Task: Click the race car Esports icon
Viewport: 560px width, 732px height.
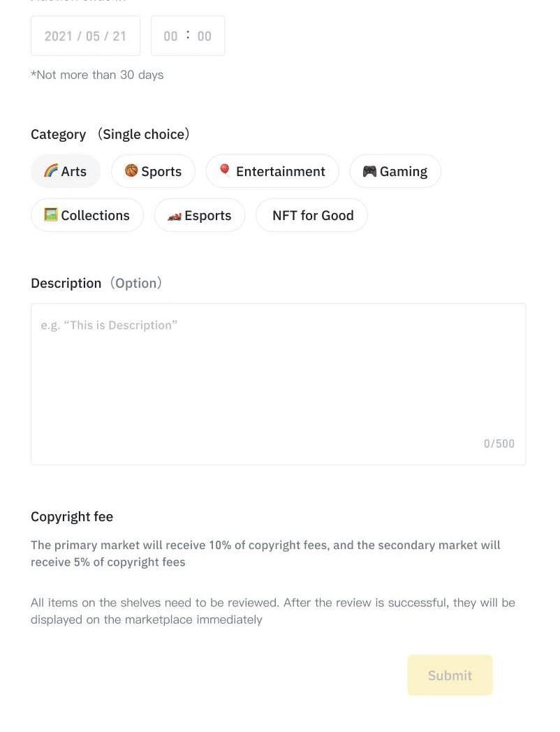Action: point(175,216)
